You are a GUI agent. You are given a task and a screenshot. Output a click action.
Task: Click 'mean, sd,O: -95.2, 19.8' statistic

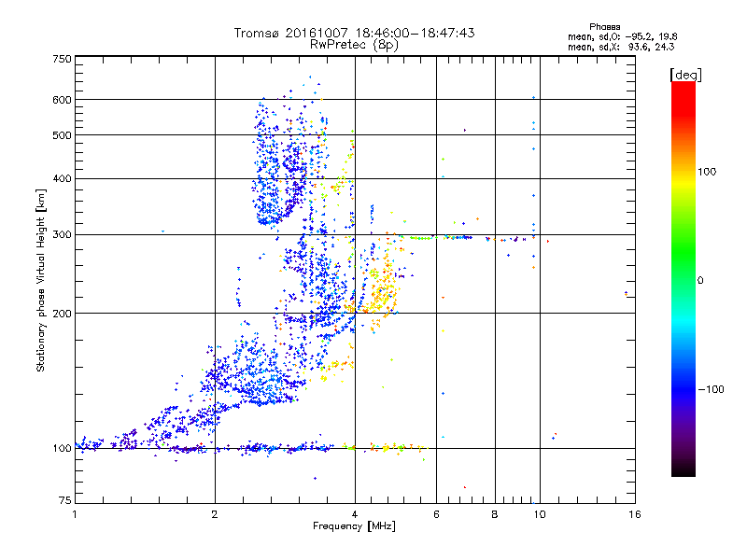(622, 36)
